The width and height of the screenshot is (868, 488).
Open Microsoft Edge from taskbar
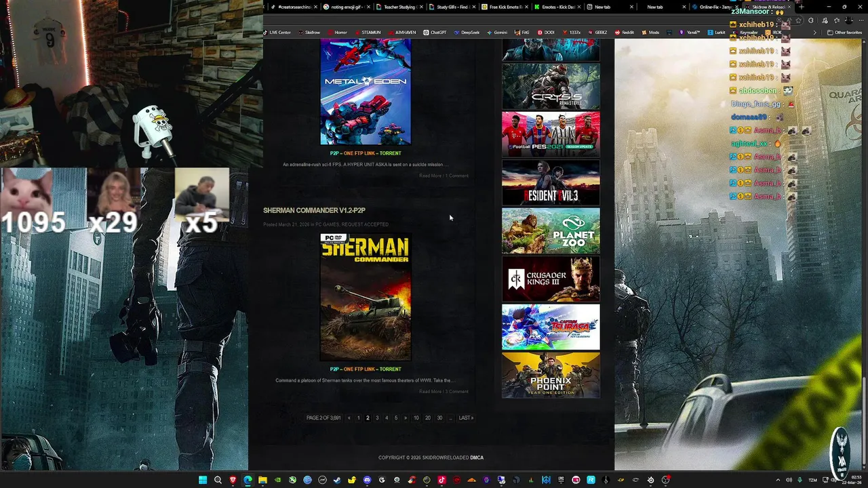coord(248,480)
